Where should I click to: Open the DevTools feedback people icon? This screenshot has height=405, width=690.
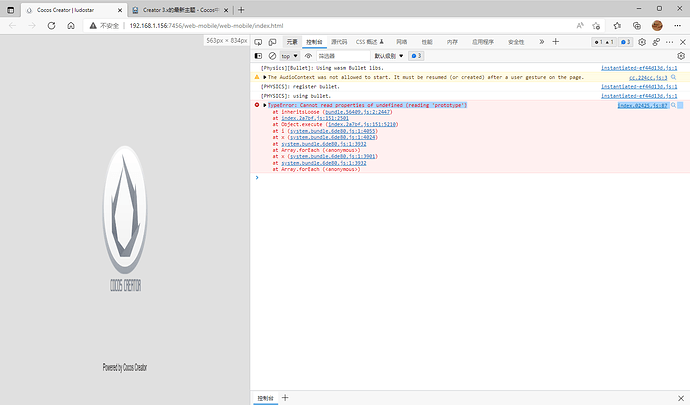tap(656, 42)
